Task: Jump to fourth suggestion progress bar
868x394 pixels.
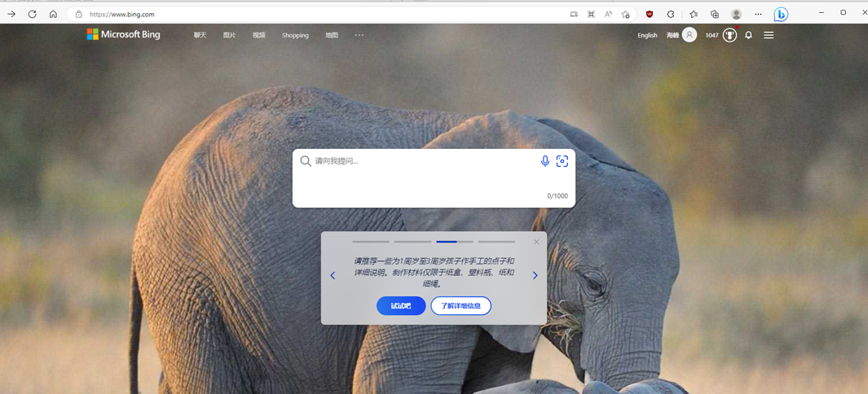Action: (496, 242)
